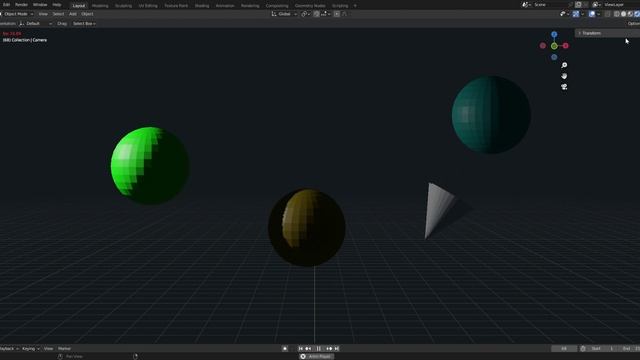Screen dimensions: 640x360
Task: Switch to the Sculpting workspace tab
Action: pyautogui.click(x=123, y=6)
